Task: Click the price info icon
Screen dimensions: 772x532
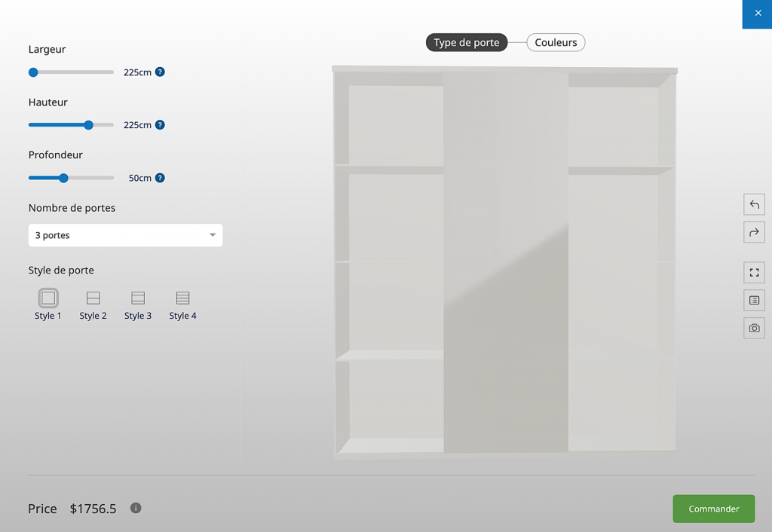Action: point(136,508)
